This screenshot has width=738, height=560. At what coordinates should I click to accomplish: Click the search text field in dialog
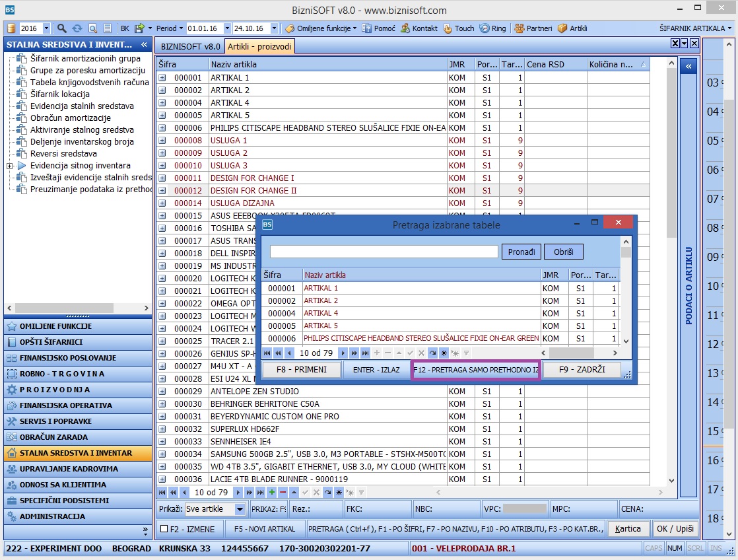coord(384,252)
